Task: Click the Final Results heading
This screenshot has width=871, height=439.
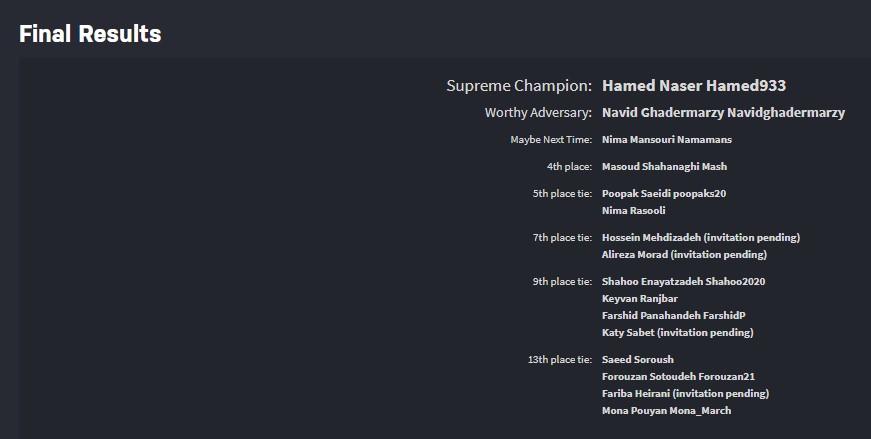Action: point(90,34)
